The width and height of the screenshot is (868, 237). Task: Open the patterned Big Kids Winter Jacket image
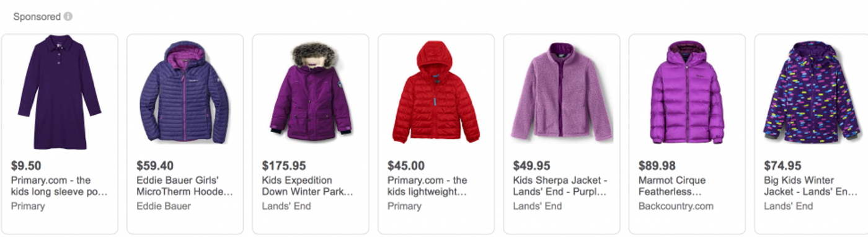pos(812,92)
